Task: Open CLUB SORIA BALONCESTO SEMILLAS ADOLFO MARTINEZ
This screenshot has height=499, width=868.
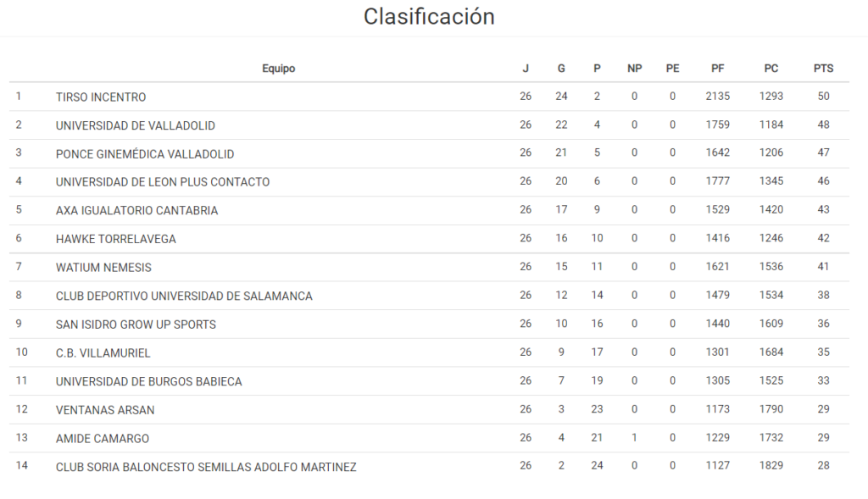Action: [206, 467]
